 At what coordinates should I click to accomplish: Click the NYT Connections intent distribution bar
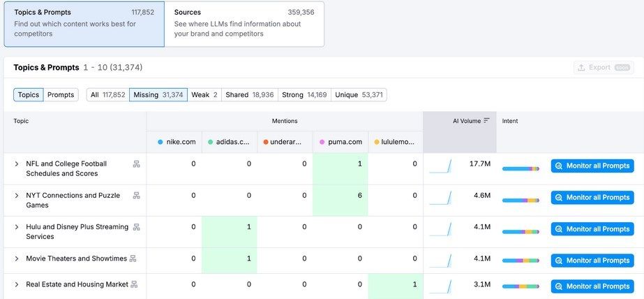click(521, 200)
